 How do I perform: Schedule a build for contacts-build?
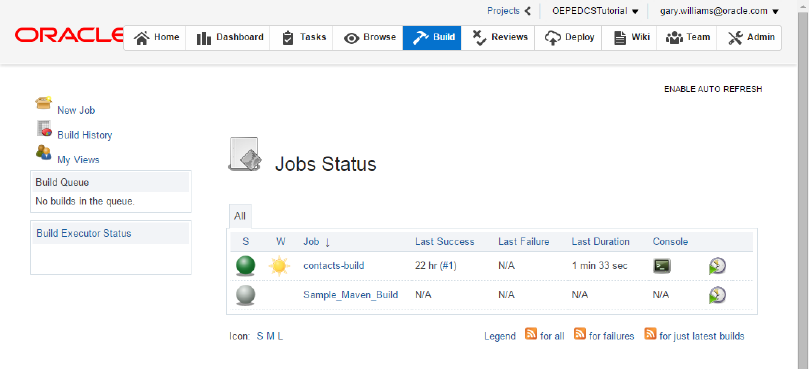coord(717,266)
